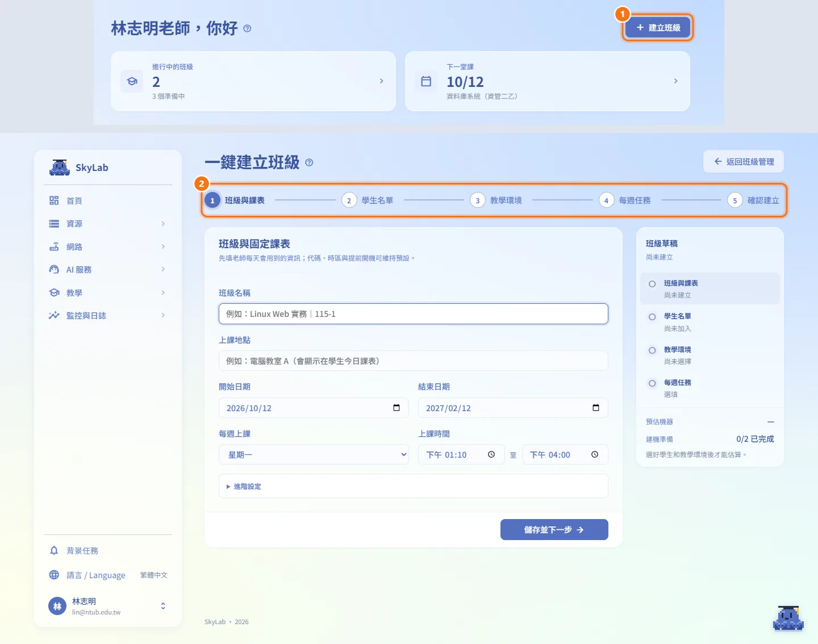
Task: Click the help icon beside 林志明老師，你好
Action: 247,28
